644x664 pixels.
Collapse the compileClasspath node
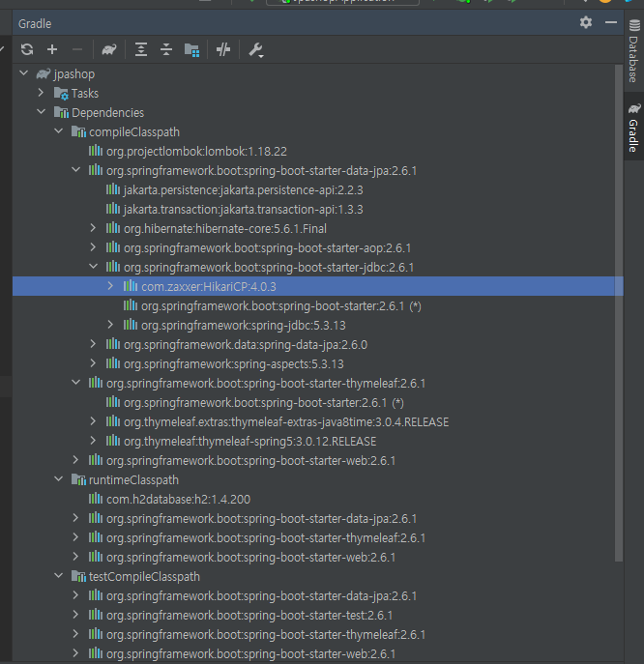coord(59,131)
